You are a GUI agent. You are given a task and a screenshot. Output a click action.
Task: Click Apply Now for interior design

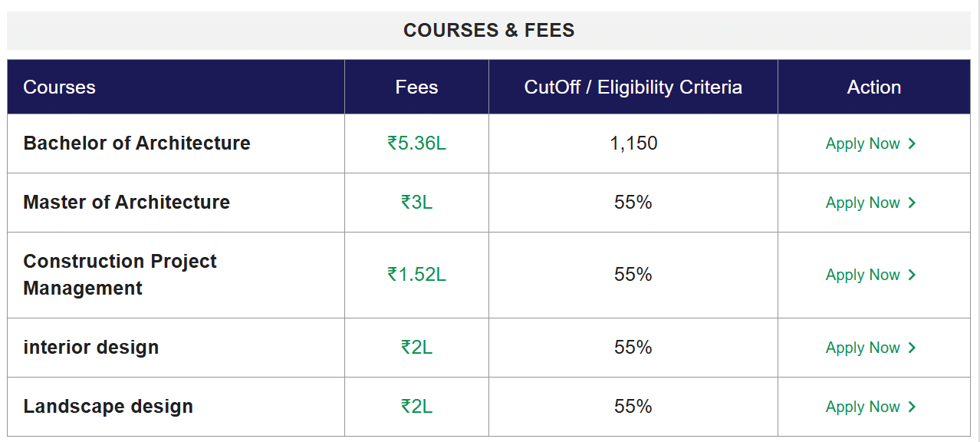[x=870, y=348]
